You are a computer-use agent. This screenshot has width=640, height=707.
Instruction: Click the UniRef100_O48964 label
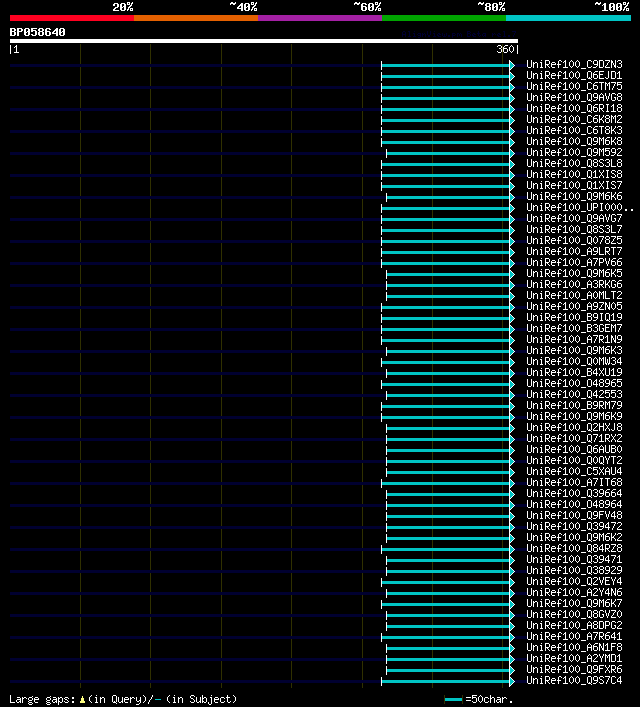pos(574,505)
